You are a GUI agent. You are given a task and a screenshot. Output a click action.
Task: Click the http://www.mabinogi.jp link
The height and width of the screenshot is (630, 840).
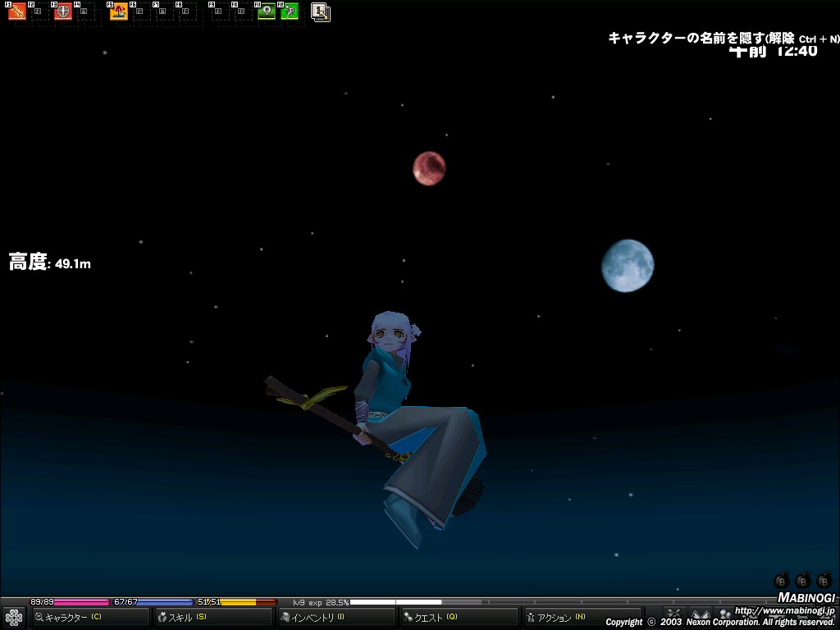pyautogui.click(x=784, y=610)
